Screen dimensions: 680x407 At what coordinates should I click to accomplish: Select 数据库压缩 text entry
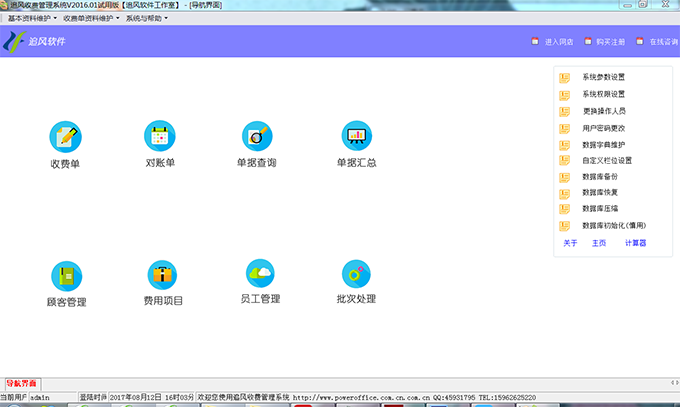pyautogui.click(x=600, y=209)
